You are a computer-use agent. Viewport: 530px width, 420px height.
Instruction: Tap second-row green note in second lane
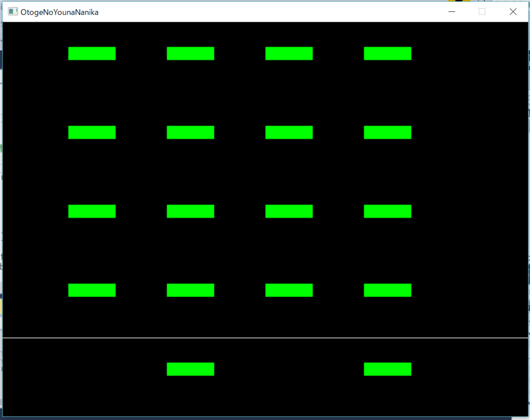(x=190, y=132)
